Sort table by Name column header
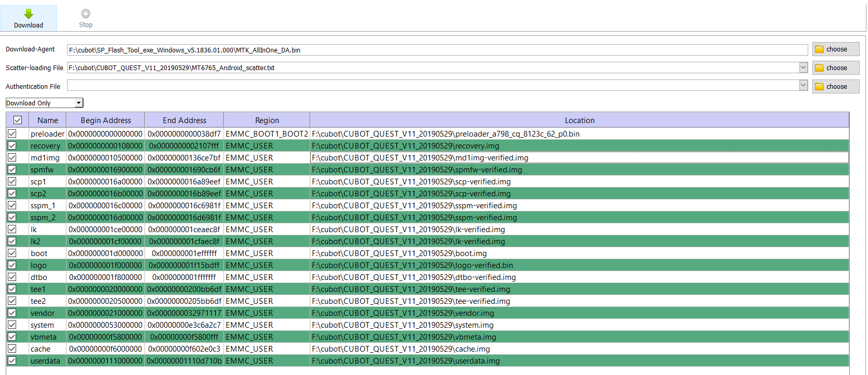The width and height of the screenshot is (868, 375). (x=48, y=120)
